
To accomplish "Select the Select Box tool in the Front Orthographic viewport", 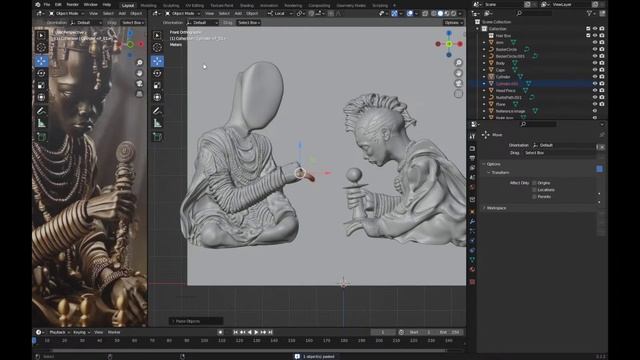I will coord(157,35).
